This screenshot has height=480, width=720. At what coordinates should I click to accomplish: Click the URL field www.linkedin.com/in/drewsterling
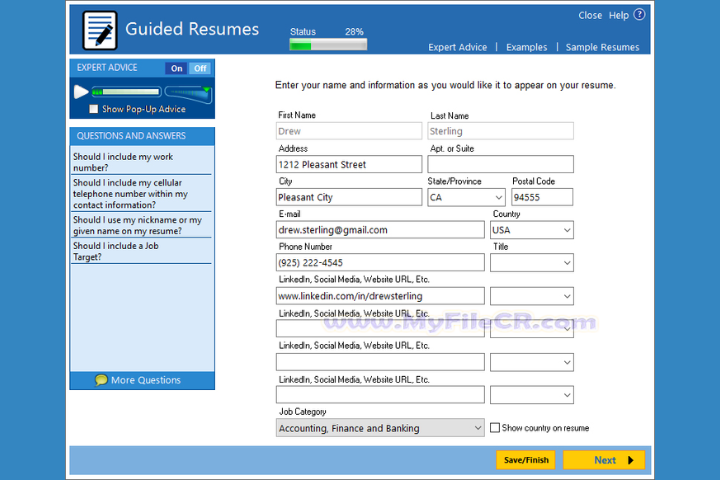pos(380,296)
